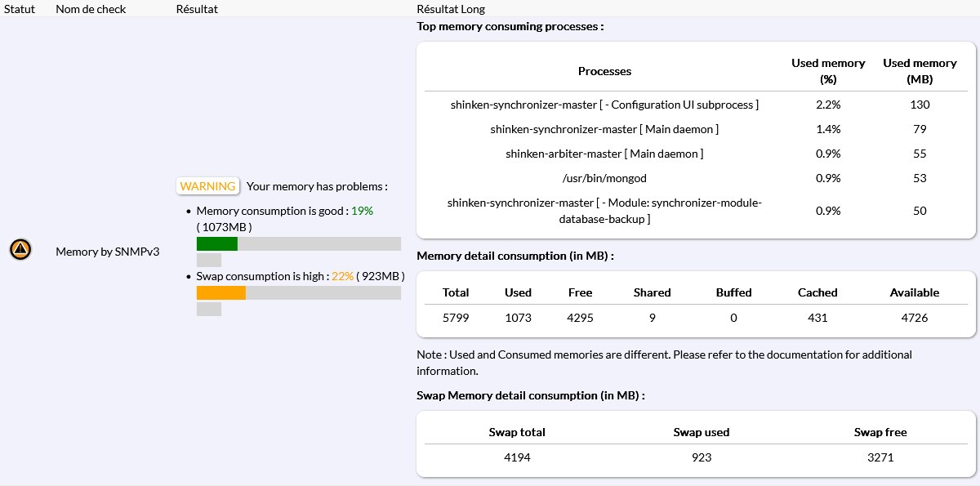Click the orange warning status icon
The width and height of the screenshot is (980, 486).
[x=20, y=250]
